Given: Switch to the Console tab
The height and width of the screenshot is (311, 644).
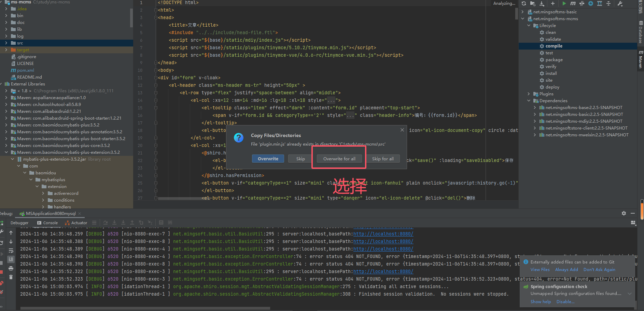Looking at the screenshot, I should click(x=47, y=223).
